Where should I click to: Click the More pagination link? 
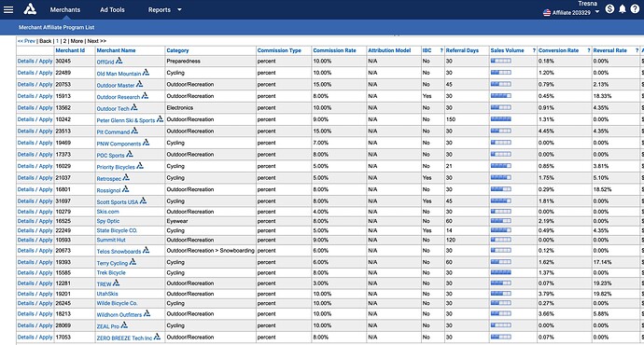point(77,41)
